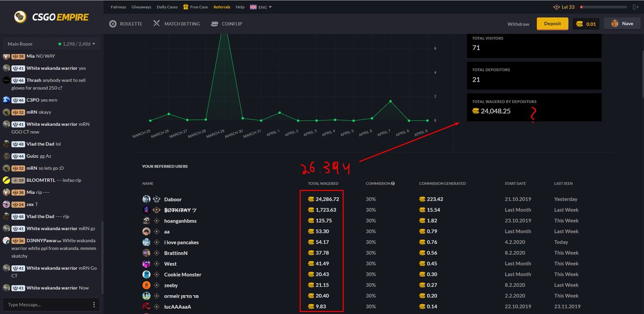Open the Giveaways menu item
Image resolution: width=644 pixels, height=314 pixels.
[x=141, y=7]
